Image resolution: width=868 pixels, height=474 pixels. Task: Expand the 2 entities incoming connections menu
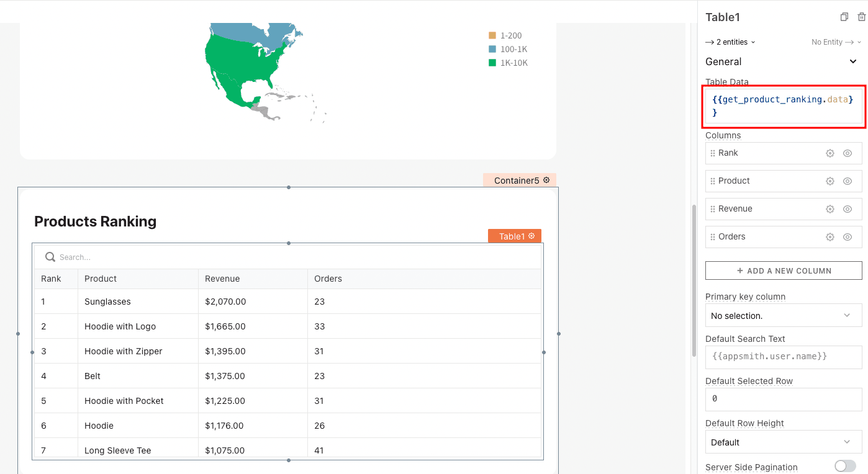pos(731,42)
